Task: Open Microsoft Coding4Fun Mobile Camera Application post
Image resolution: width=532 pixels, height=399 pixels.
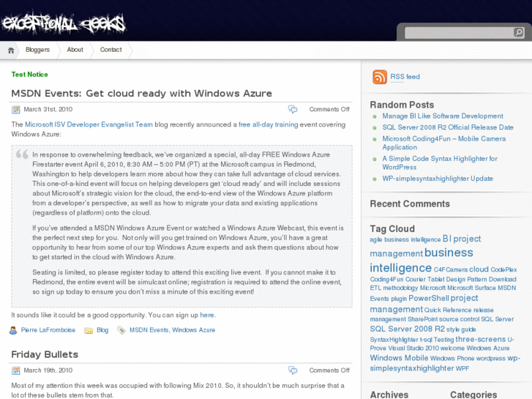Action: [443, 143]
